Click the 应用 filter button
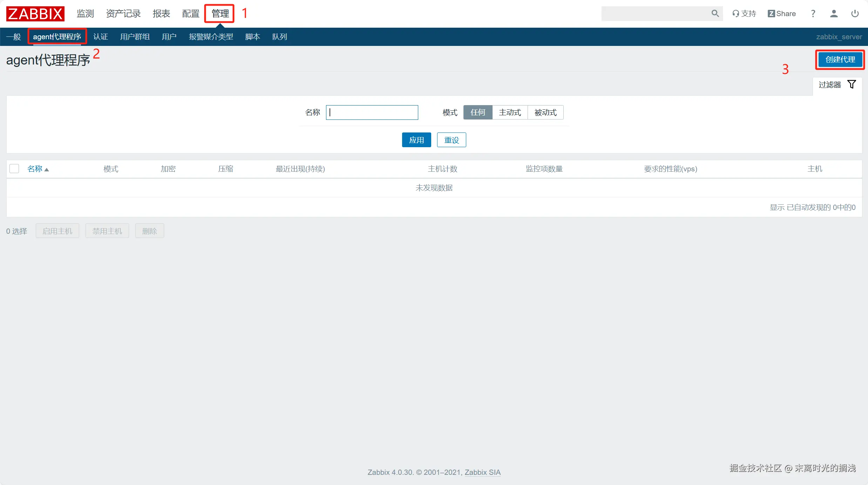 pos(416,140)
